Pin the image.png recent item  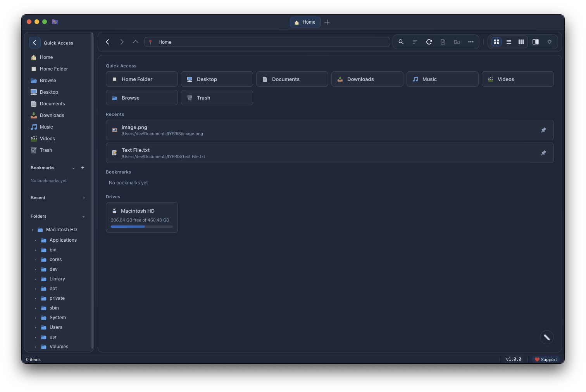coord(543,130)
